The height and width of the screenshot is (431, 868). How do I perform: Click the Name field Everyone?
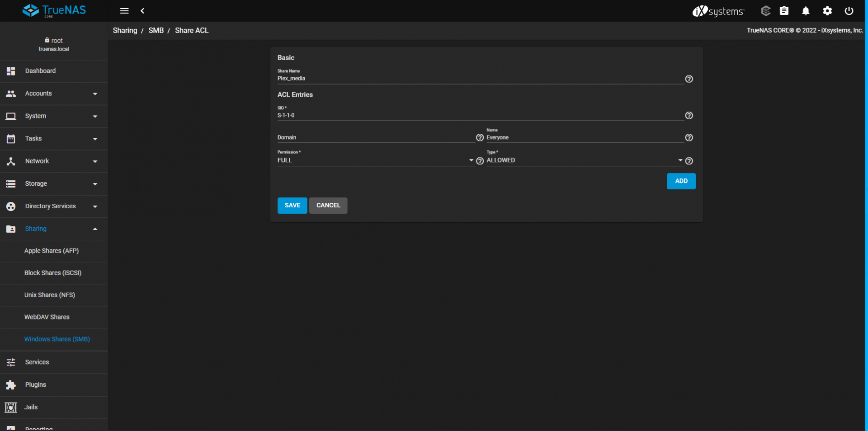[x=585, y=137]
